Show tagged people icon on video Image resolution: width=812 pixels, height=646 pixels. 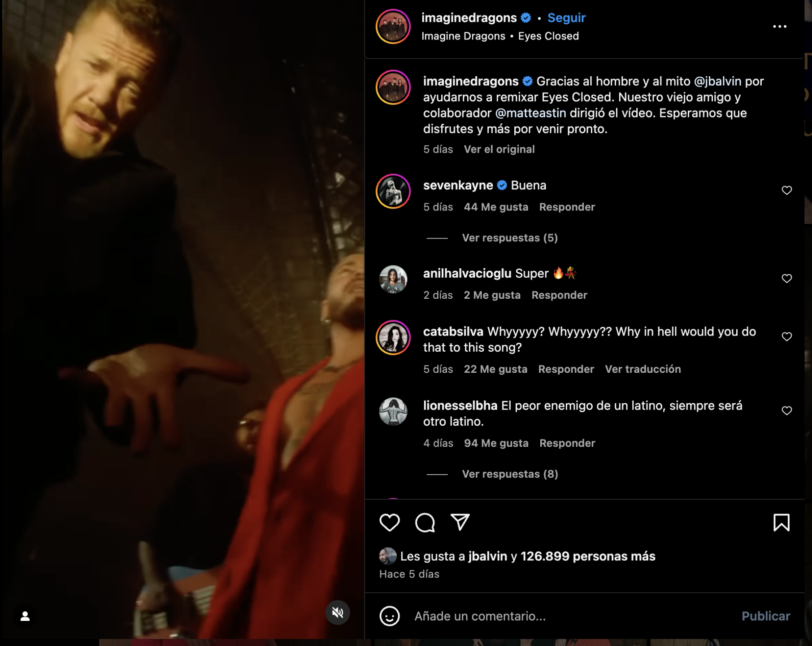tap(25, 616)
